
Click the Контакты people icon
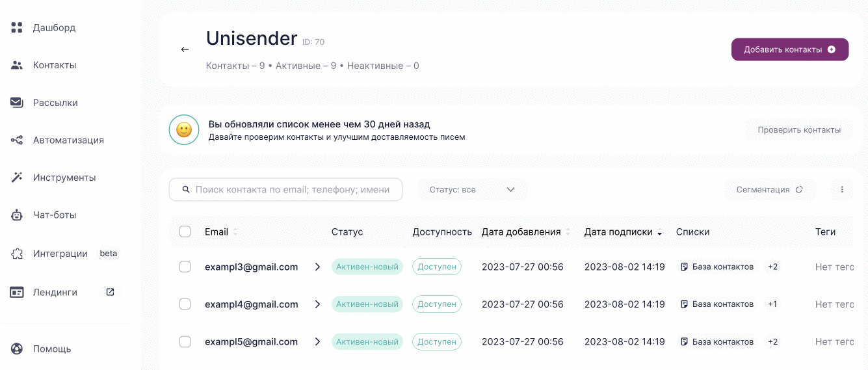tap(17, 65)
